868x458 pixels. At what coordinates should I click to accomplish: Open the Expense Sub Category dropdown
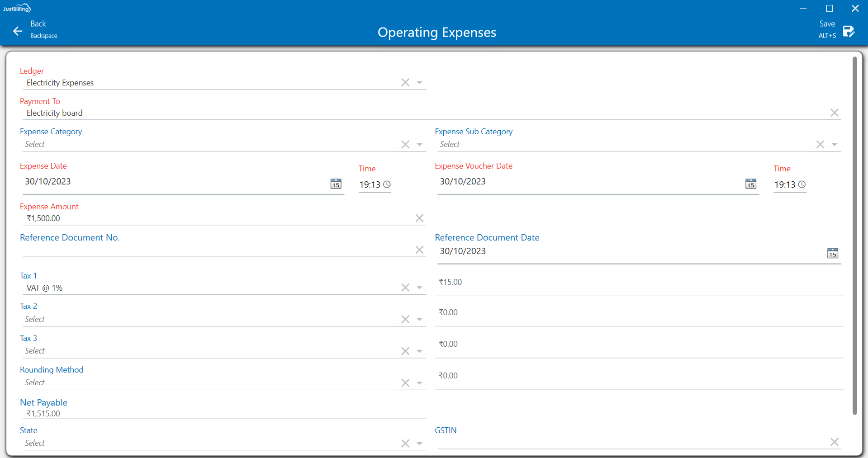(x=835, y=145)
